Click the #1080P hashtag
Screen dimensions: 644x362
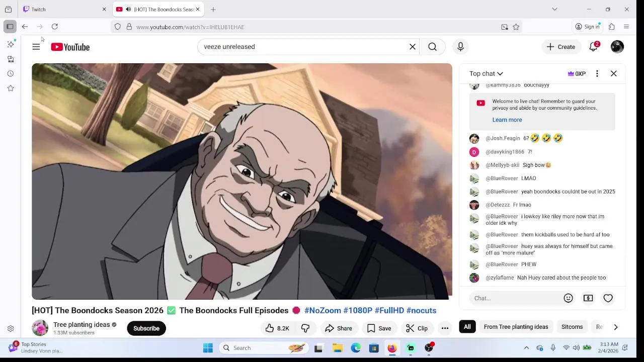358,311
